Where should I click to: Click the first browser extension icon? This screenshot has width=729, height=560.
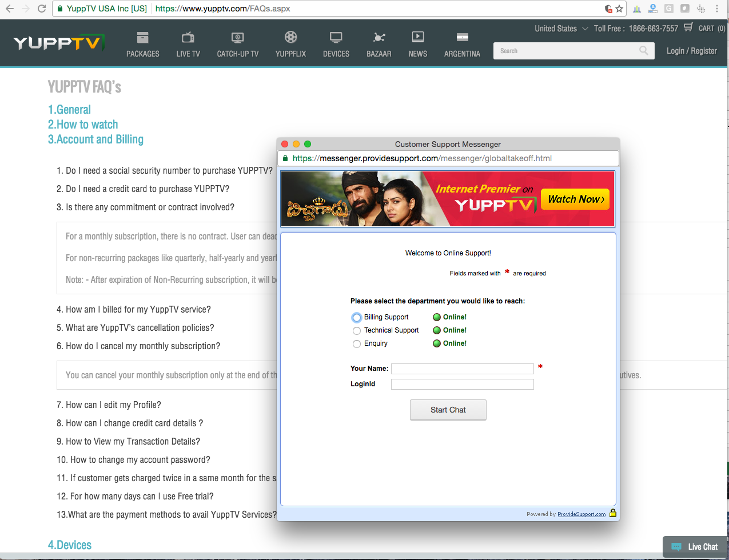(x=637, y=9)
